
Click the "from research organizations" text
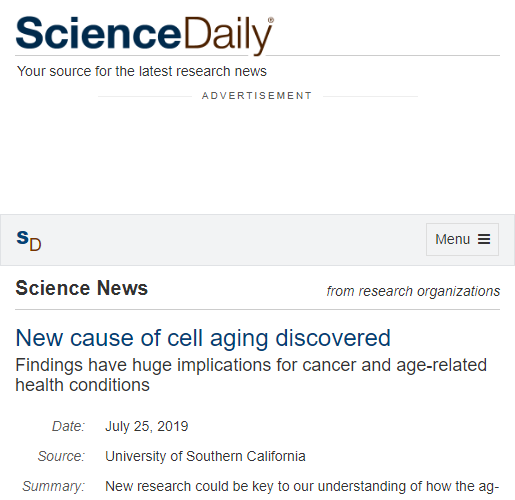[413, 291]
